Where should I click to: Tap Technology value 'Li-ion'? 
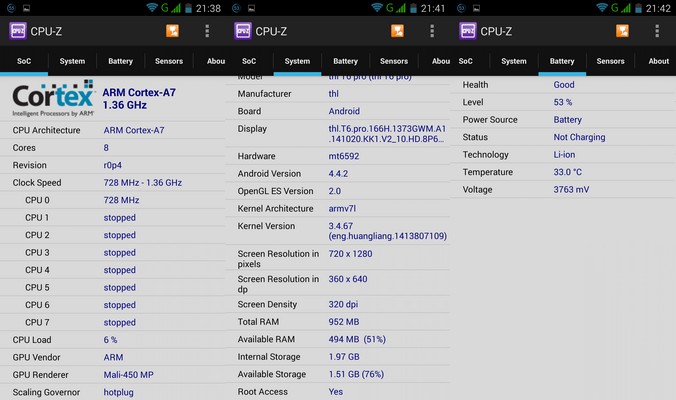click(564, 155)
